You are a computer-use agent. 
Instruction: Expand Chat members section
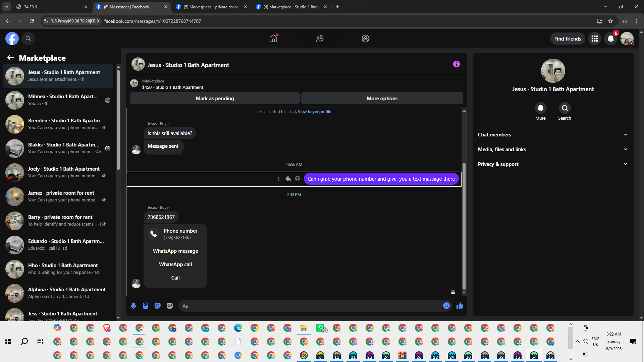(553, 135)
